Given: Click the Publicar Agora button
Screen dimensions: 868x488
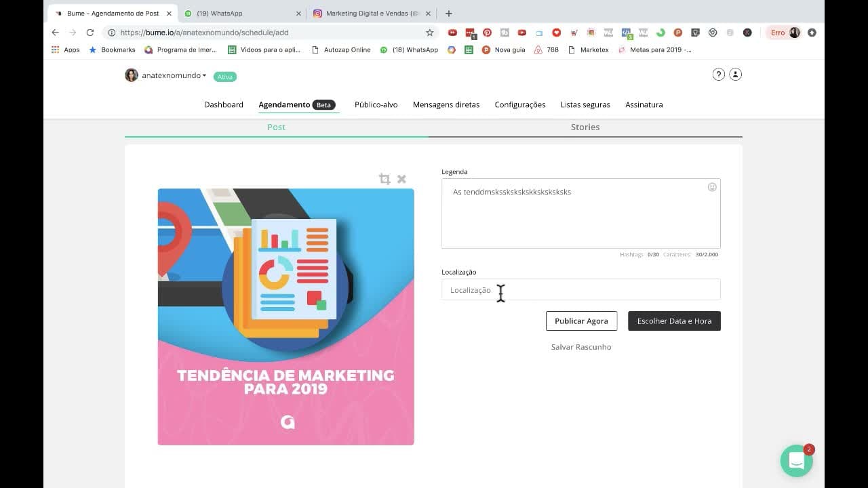Looking at the screenshot, I should [581, 321].
